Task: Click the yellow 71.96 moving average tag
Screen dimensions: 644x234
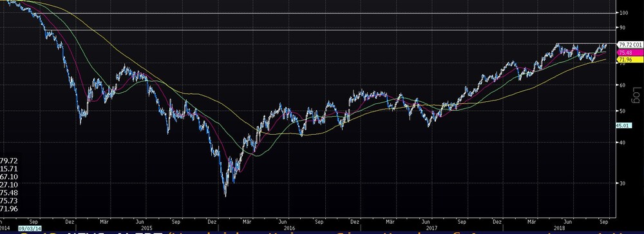Action: [x=630, y=60]
